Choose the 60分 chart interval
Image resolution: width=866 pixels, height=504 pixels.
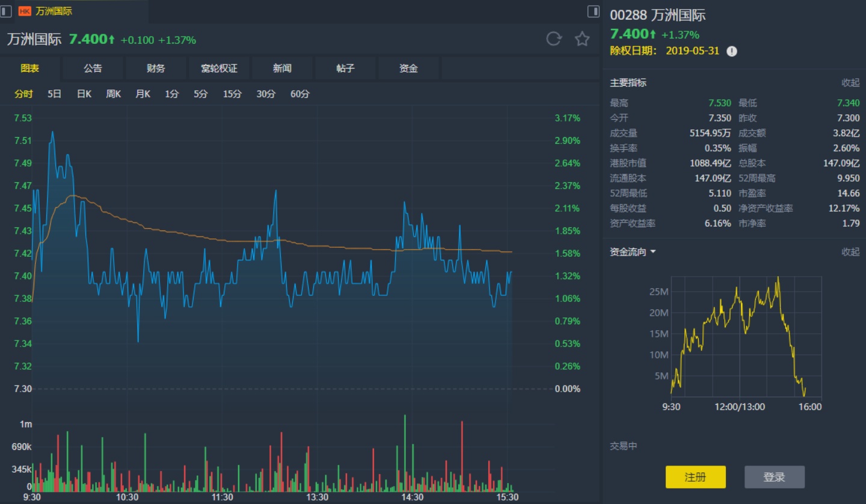click(x=300, y=94)
